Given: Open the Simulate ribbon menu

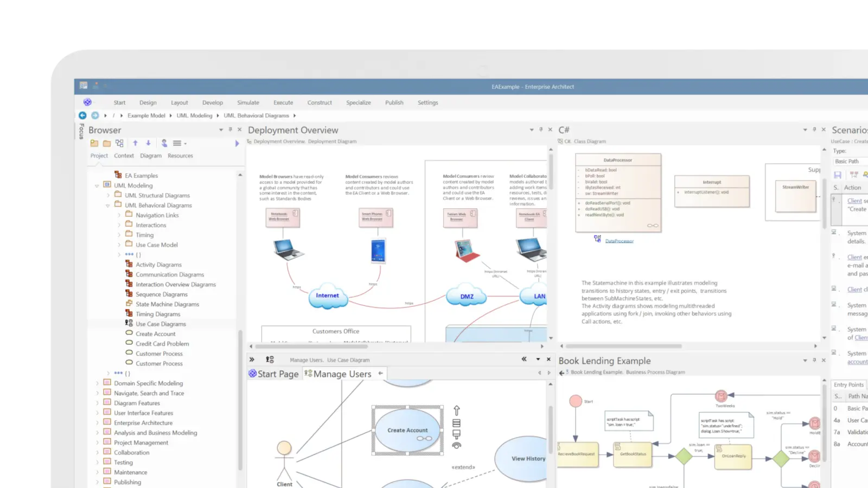Looking at the screenshot, I should tap(248, 102).
